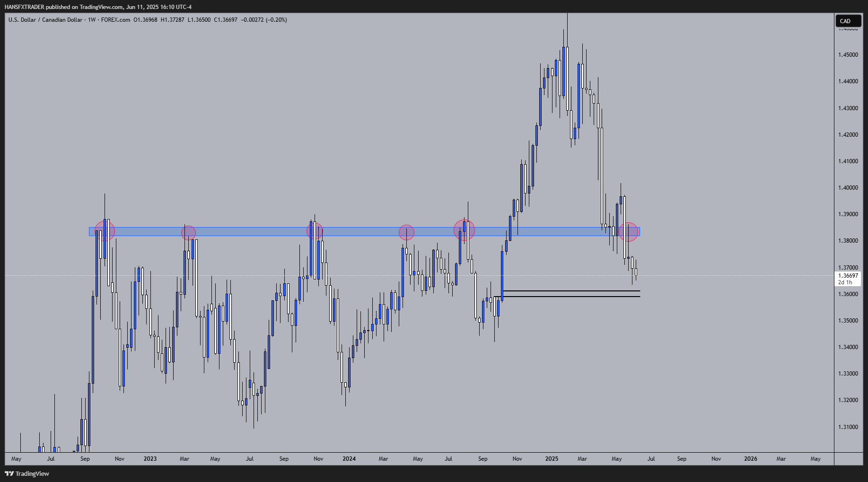This screenshot has height=482, width=868.
Task: Click the 2025 label on the time axis
Action: click(552, 459)
